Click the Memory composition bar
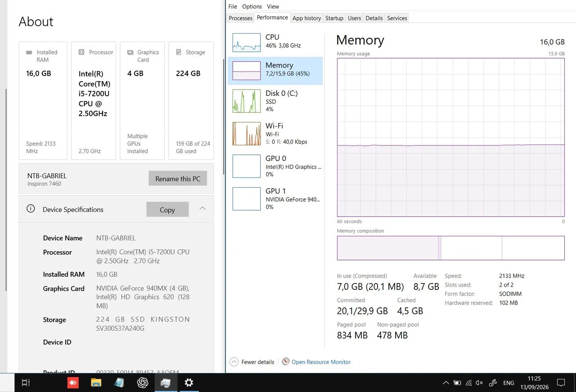576x392 pixels. click(450, 248)
